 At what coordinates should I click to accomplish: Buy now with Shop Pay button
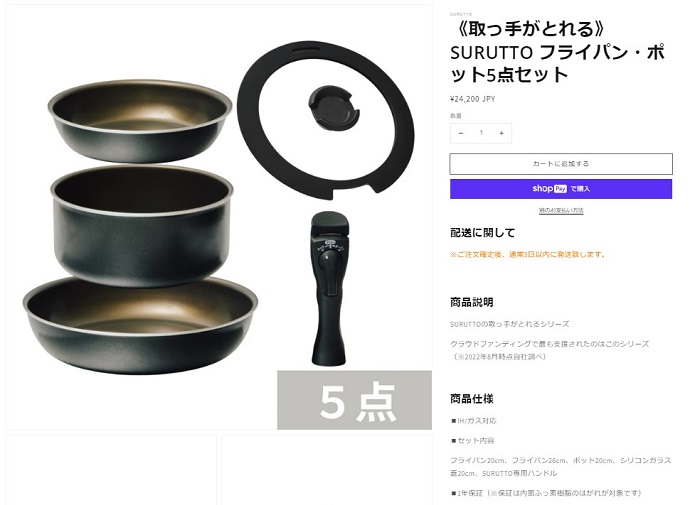[x=561, y=189]
